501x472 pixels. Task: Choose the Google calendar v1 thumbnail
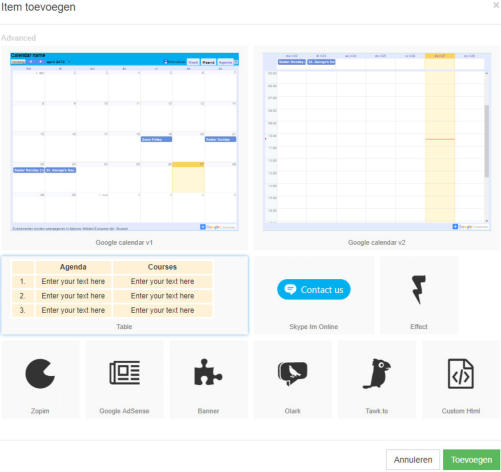[124, 142]
